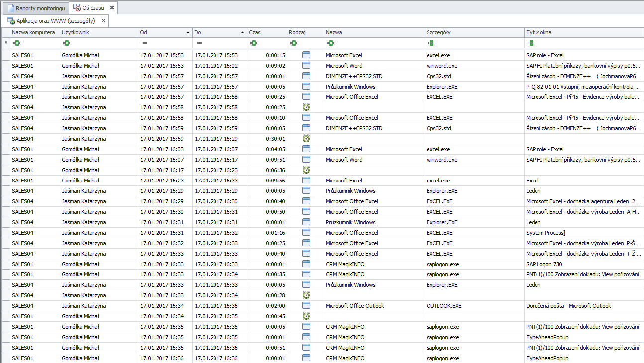Open equals filter operator for Do column
Screen dimensions: 644x363
click(199, 43)
